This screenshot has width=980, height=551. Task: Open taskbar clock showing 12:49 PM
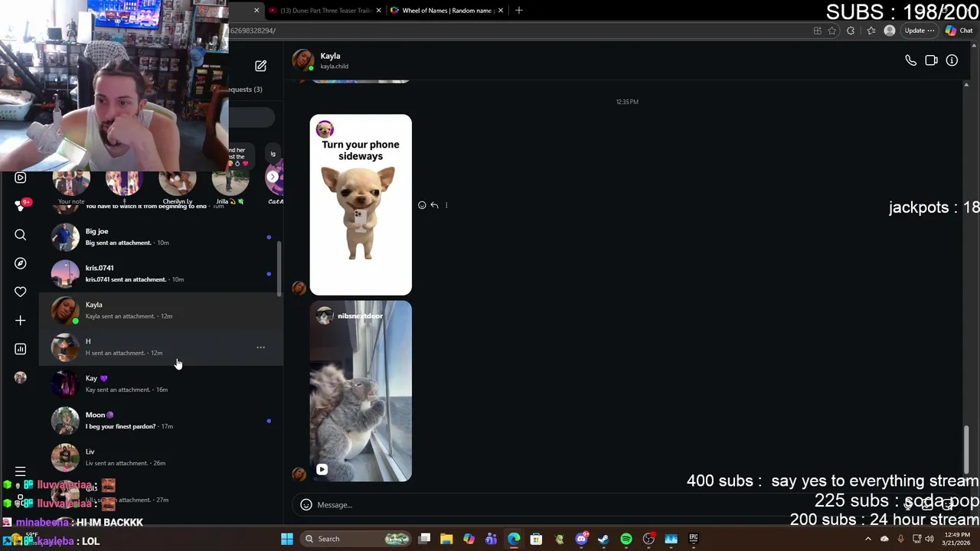point(958,539)
